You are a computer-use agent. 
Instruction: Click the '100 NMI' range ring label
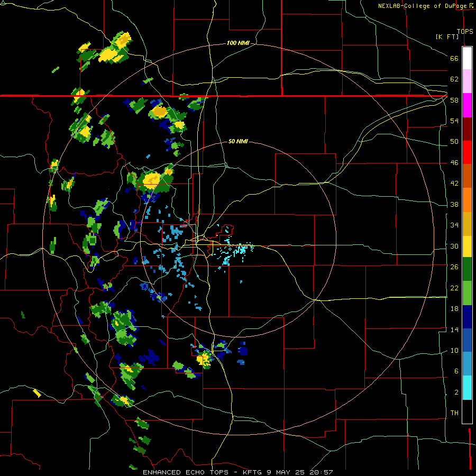pos(238,43)
